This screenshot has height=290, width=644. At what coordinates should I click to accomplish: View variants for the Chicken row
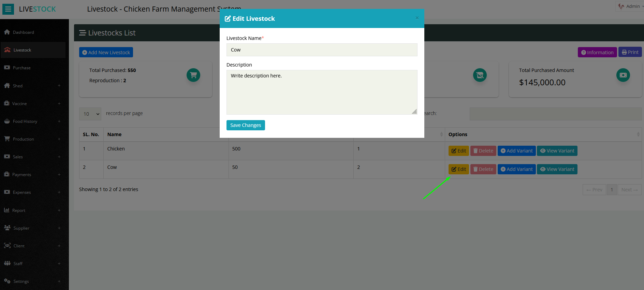click(557, 151)
